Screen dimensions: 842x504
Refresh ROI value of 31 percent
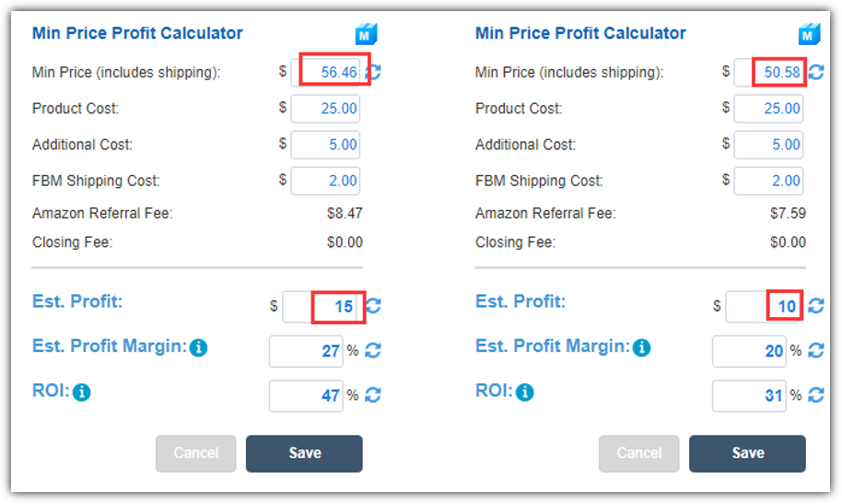[x=816, y=395]
